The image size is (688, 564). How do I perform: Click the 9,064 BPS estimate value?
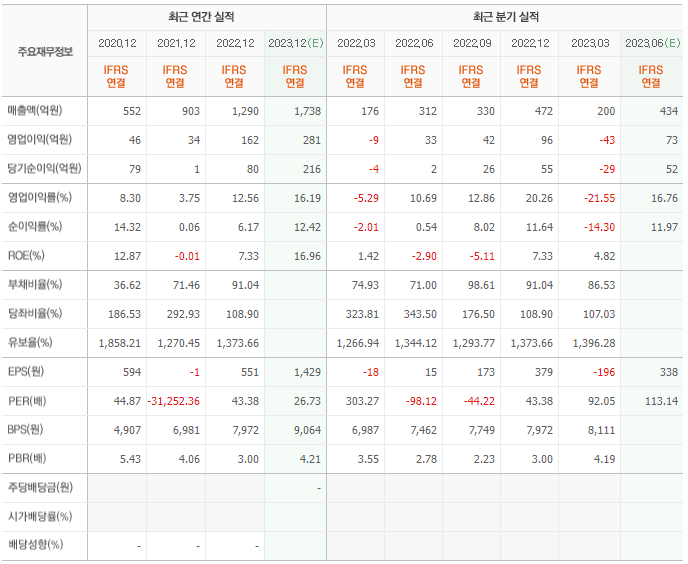[x=307, y=430]
